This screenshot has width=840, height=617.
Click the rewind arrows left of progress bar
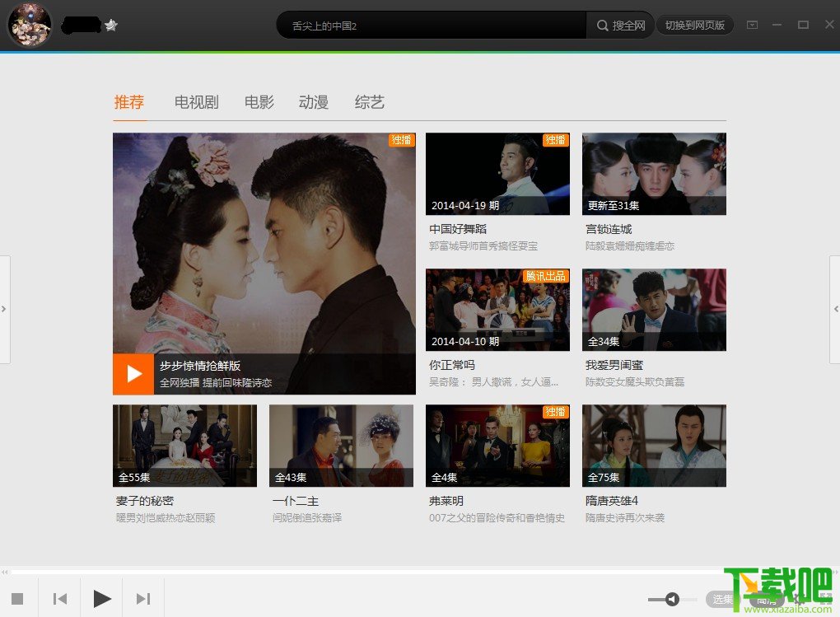coord(5,572)
